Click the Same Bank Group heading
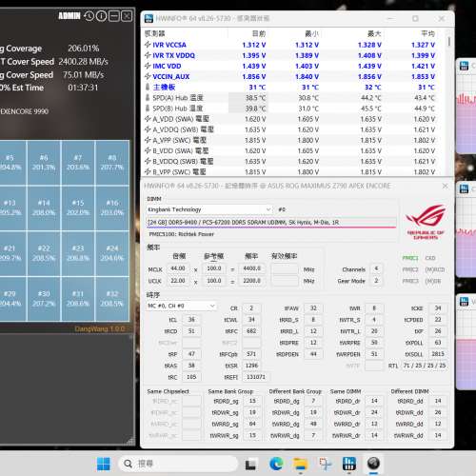This screenshot has width=476, height=476. [x=230, y=391]
